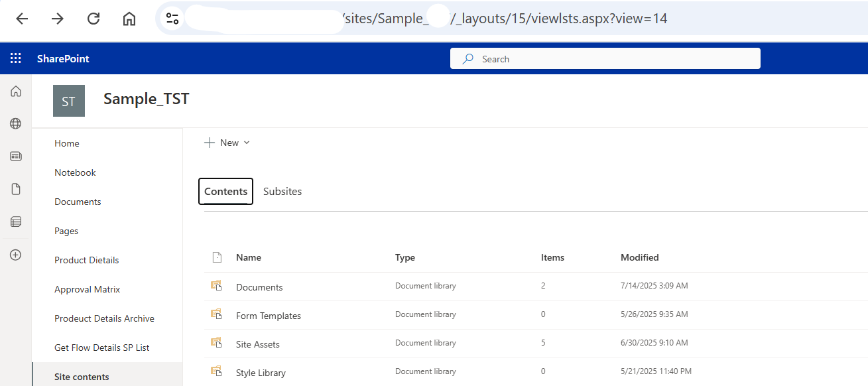Click the search magnifier icon
This screenshot has width=868, height=386.
(468, 58)
